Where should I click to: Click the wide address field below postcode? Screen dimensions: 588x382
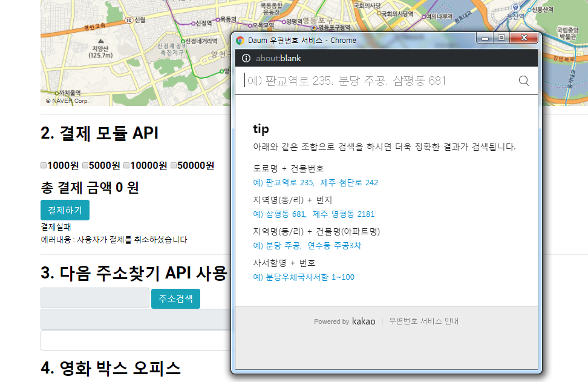coord(136,320)
